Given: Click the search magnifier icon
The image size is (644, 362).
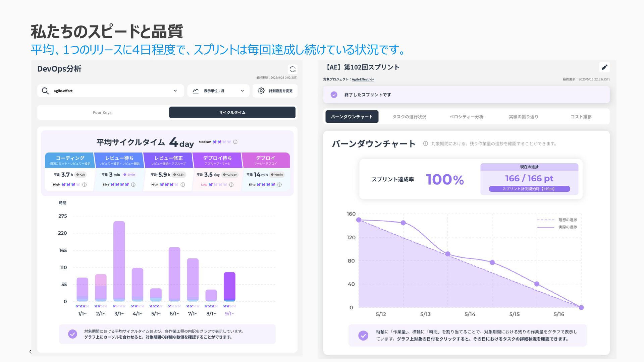Looking at the screenshot, I should (45, 91).
